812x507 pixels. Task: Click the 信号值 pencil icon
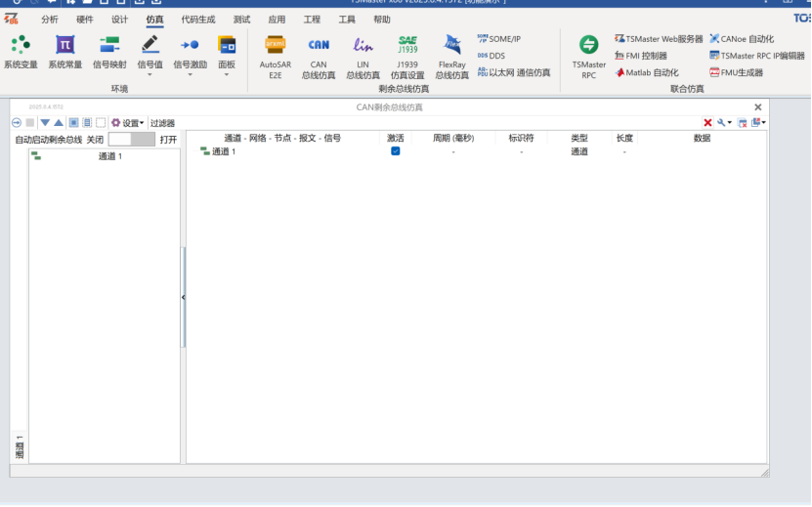pyautogui.click(x=150, y=46)
